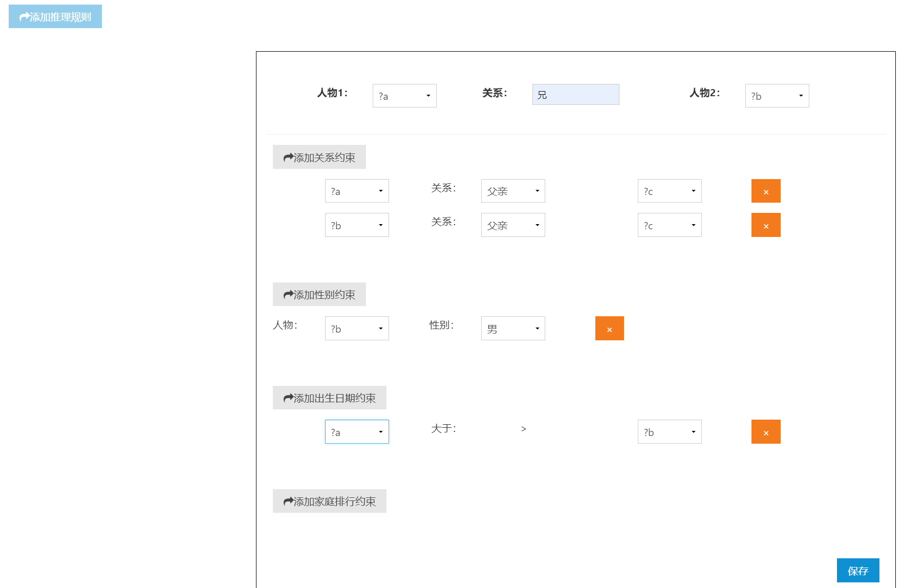Open the ?a dropdown in birth date constraint
The width and height of the screenshot is (903, 588).
pyautogui.click(x=357, y=432)
